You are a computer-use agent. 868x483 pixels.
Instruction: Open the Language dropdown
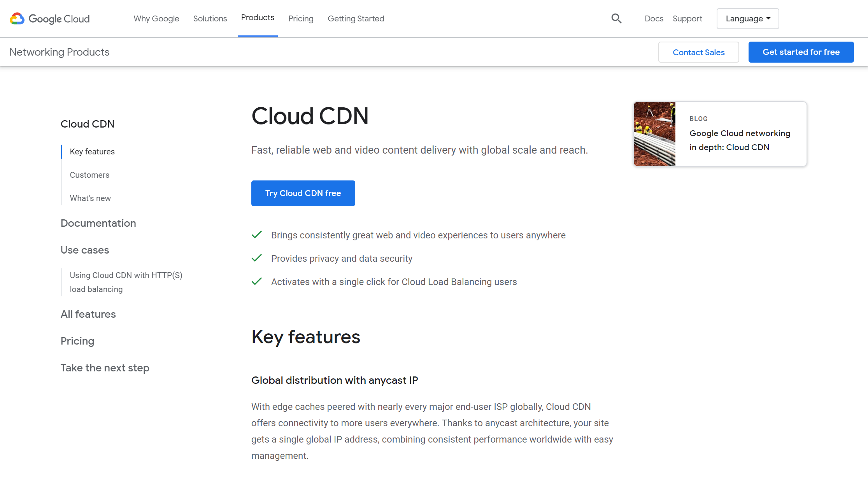pyautogui.click(x=747, y=19)
